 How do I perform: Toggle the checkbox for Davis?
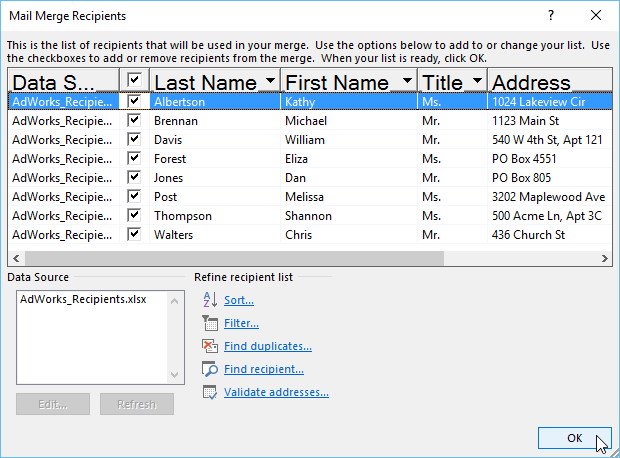[x=134, y=139]
